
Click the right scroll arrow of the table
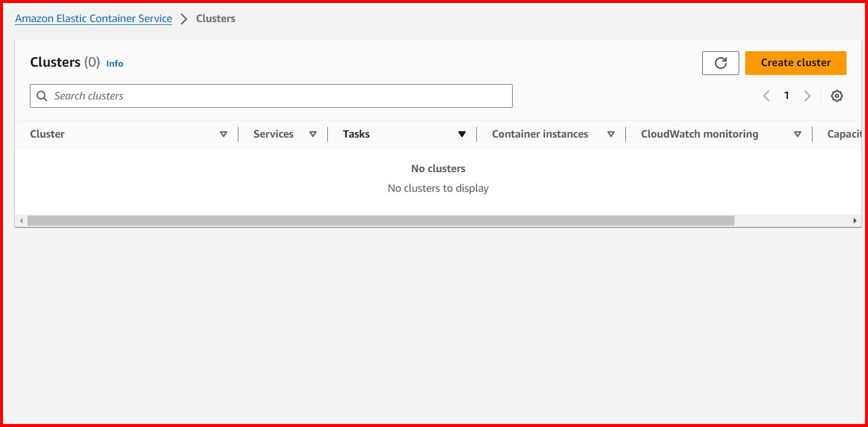click(x=855, y=220)
